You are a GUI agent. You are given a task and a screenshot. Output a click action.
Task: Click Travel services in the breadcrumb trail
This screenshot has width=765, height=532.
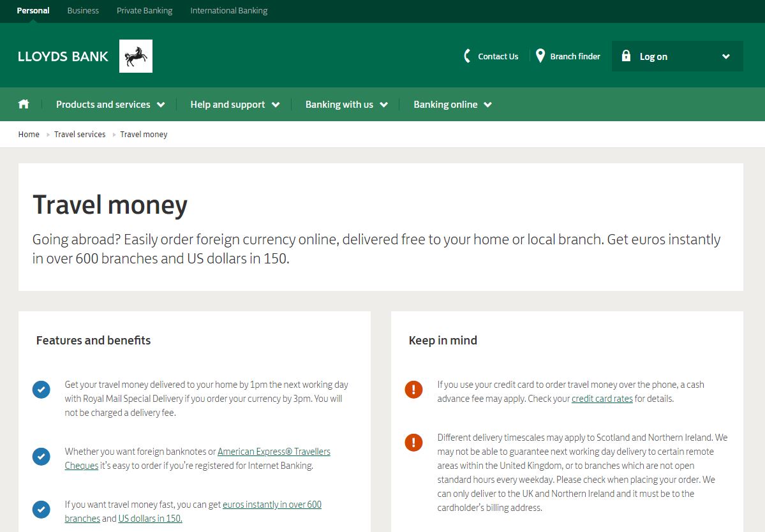[80, 134]
